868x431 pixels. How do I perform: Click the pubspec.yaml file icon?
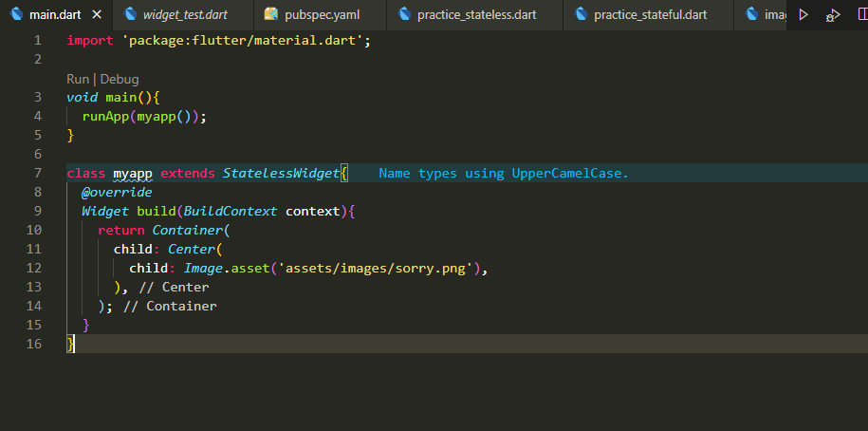tap(271, 14)
